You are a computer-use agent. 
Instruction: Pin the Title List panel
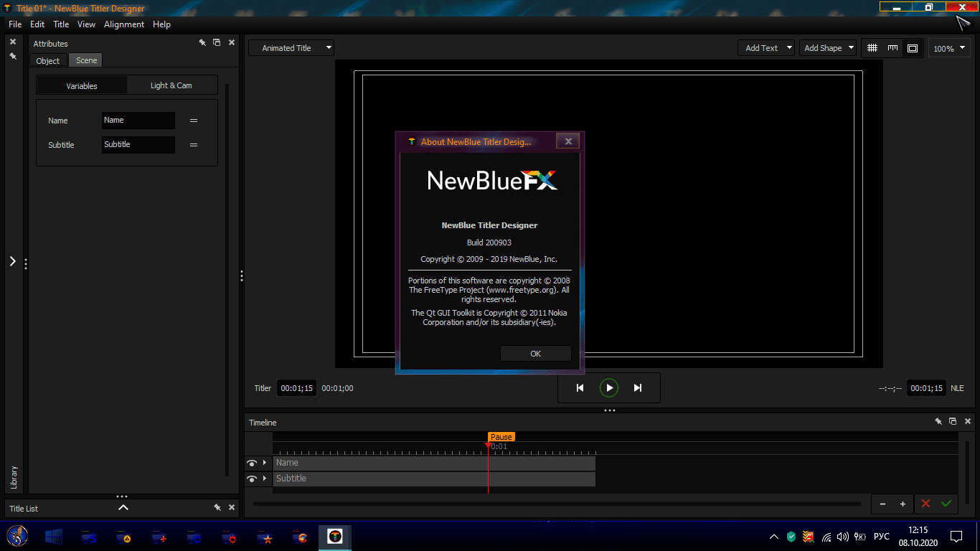[217, 507]
